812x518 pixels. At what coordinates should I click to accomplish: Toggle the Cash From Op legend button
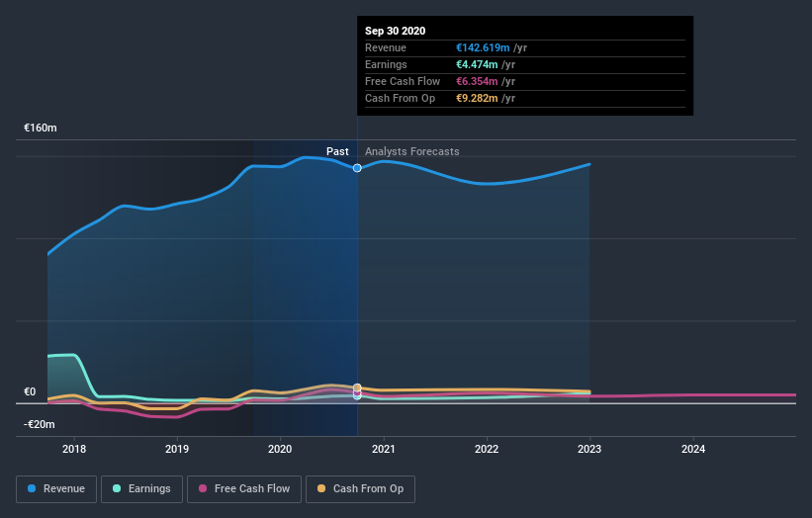click(360, 489)
